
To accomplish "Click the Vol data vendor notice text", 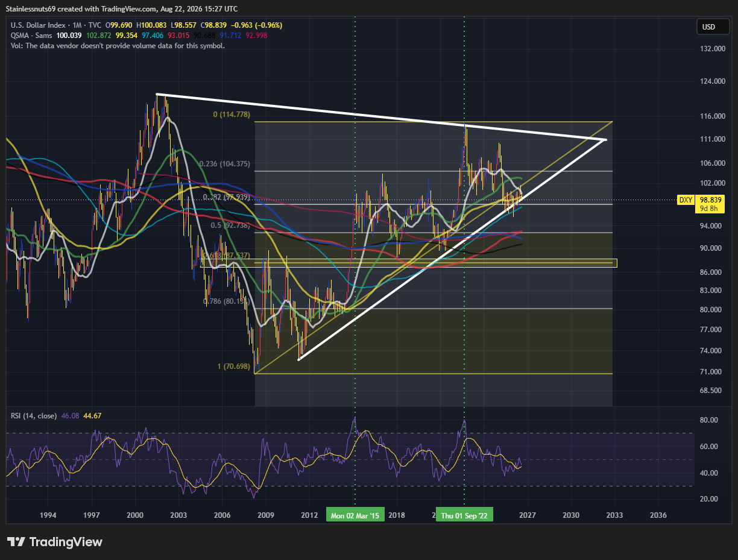I will coord(118,46).
